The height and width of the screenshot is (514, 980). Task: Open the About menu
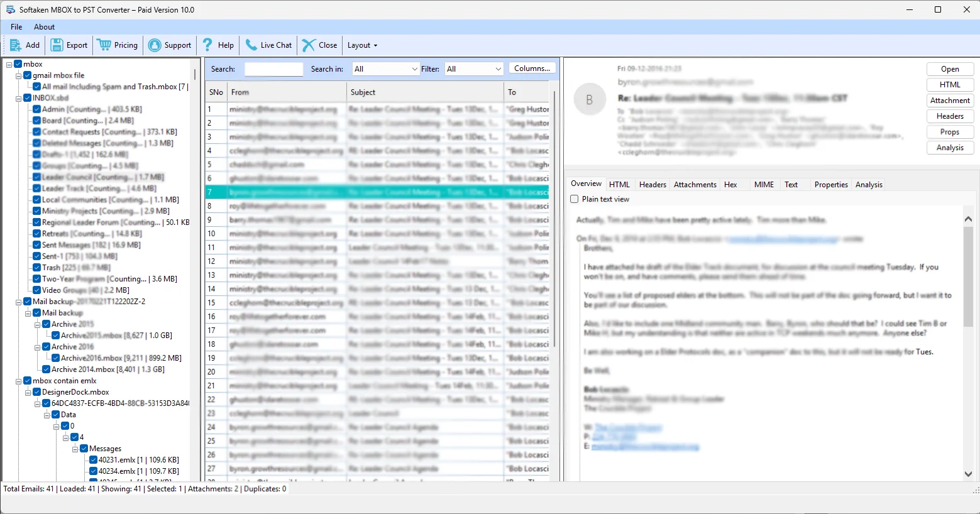[44, 27]
